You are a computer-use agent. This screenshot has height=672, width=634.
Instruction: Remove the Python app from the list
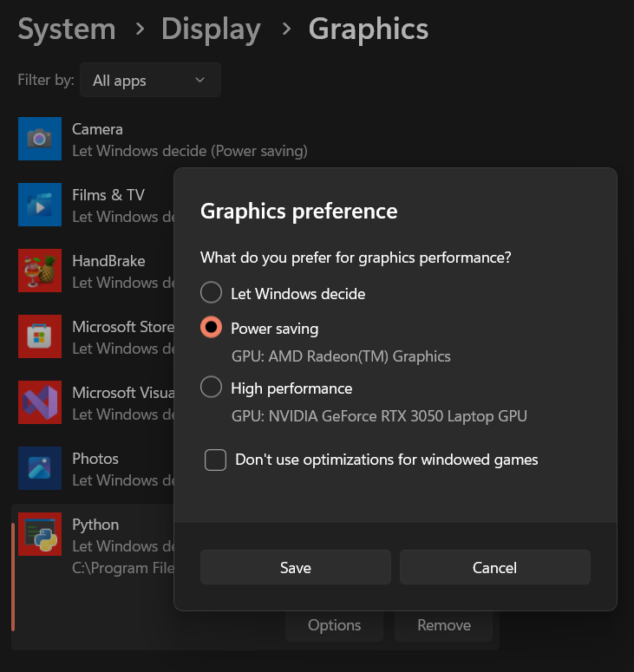click(443, 625)
